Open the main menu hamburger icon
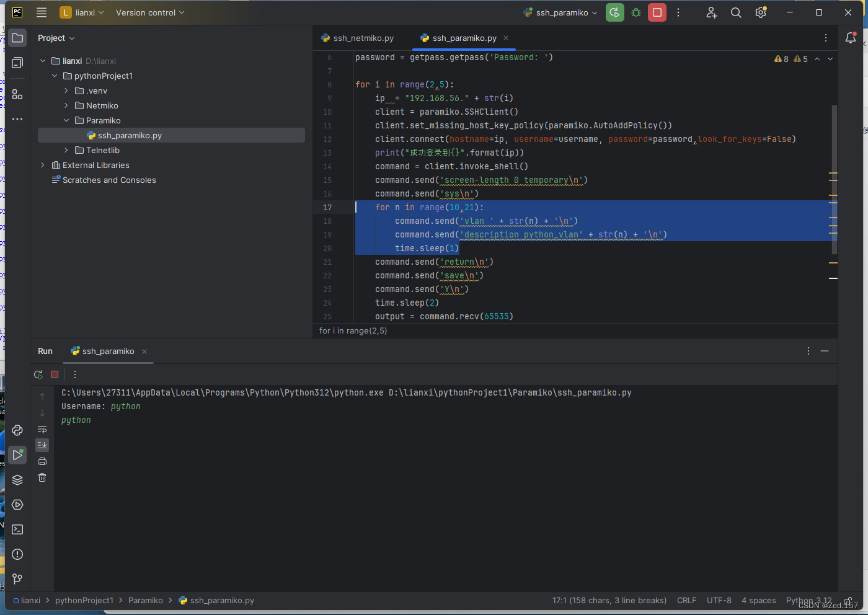Viewport: 868px width, 615px height. pos(41,12)
